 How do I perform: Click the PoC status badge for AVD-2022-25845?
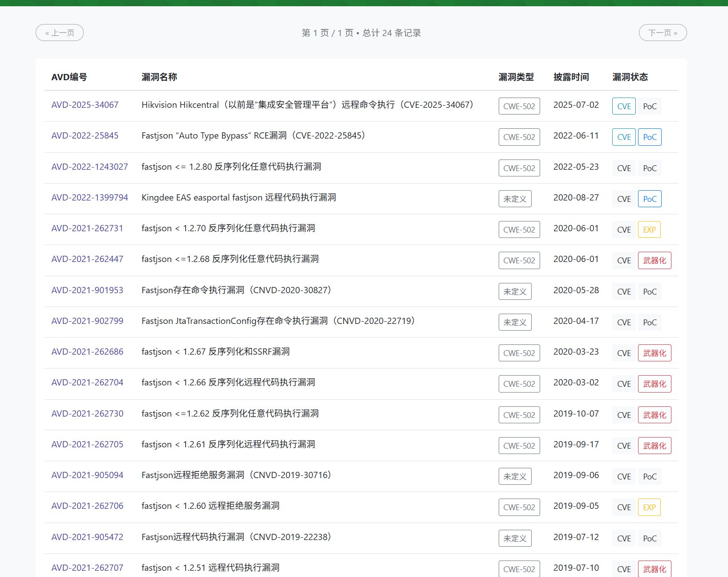coord(650,137)
